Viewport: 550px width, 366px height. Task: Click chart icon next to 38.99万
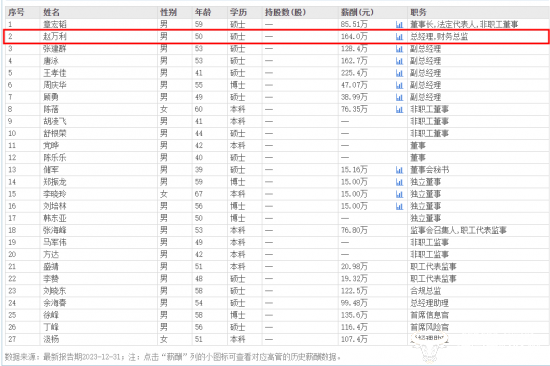pyautogui.click(x=399, y=97)
